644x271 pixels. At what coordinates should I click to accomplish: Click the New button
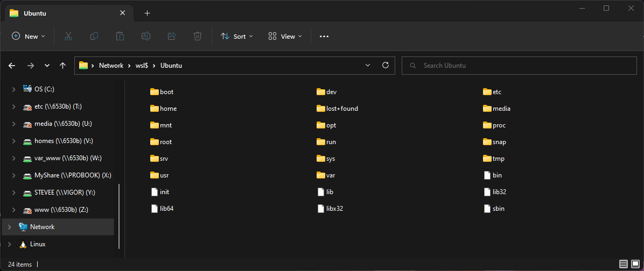pyautogui.click(x=29, y=37)
